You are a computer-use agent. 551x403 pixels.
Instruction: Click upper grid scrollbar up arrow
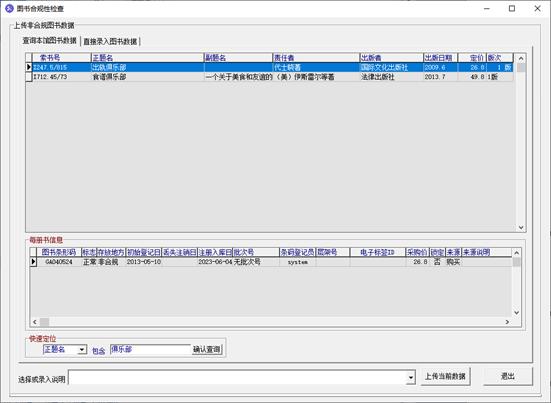(x=521, y=58)
